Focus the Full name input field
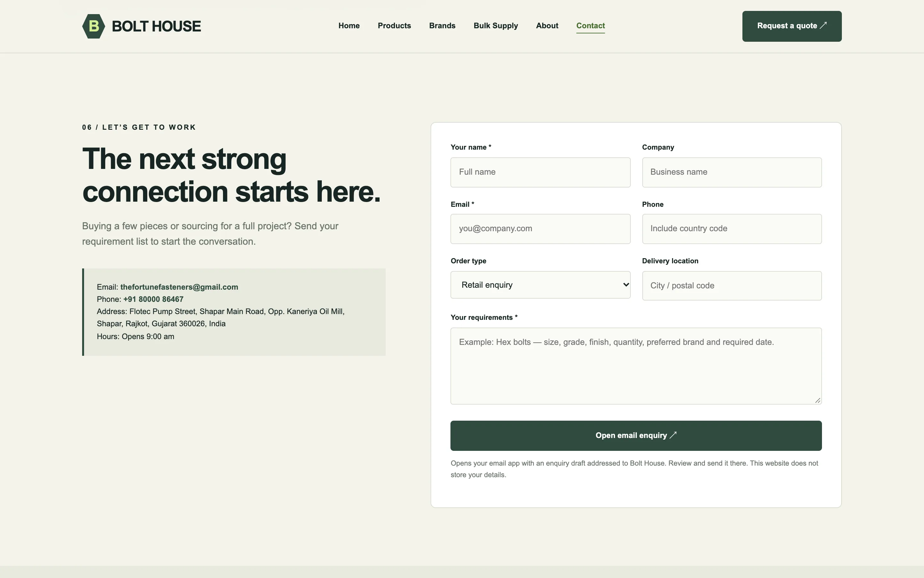924x578 pixels. 540,172
